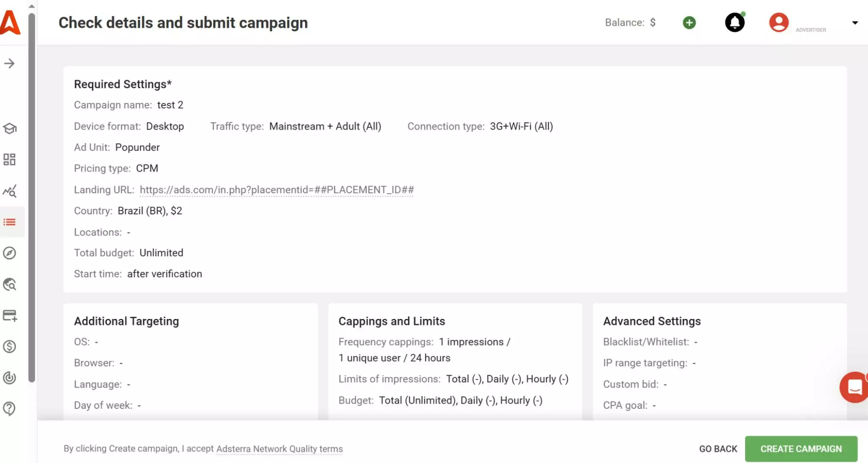Select the campaigns list icon
The image size is (868, 463).
(x=10, y=222)
